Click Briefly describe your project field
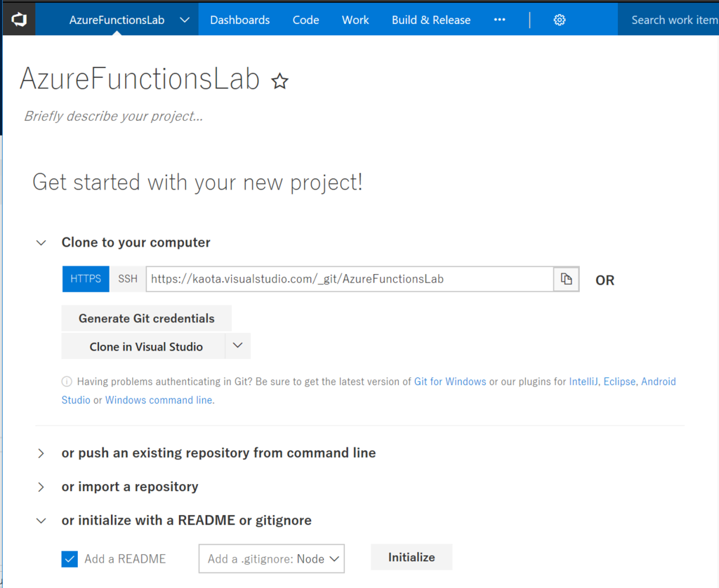Screen dimensions: 719x588 tap(114, 116)
